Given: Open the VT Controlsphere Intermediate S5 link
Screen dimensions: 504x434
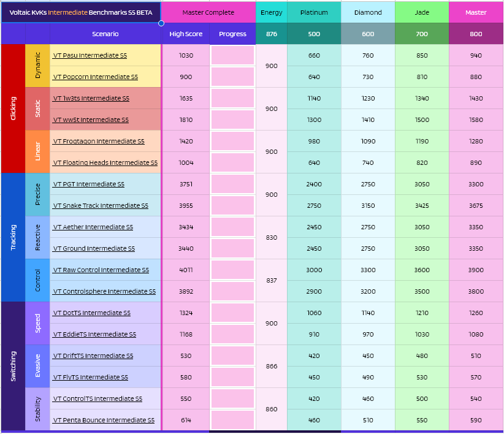Looking at the screenshot, I should (104, 291).
